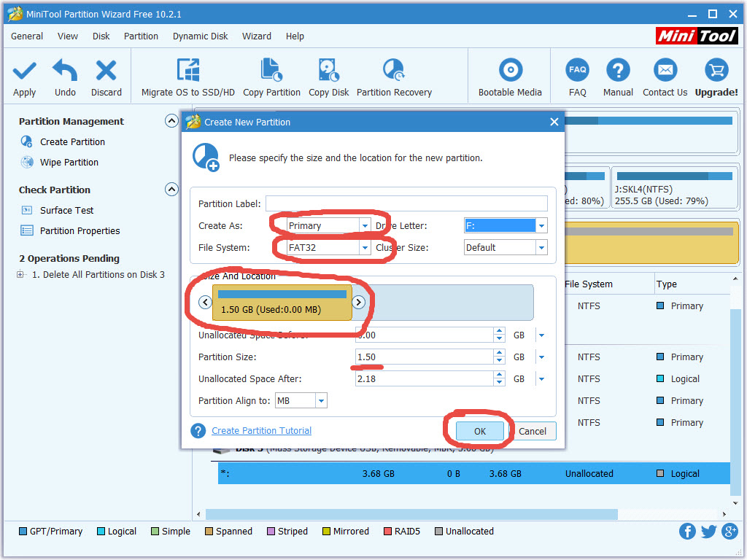Open the File System dropdown
747x560 pixels.
click(365, 248)
